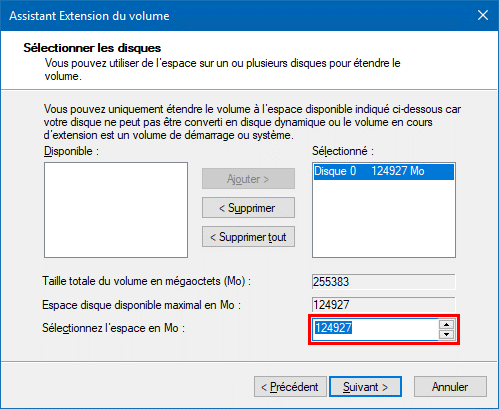Viewport: 499px width, 409px height.
Task: Click the total volume size field 255383
Action: click(384, 282)
